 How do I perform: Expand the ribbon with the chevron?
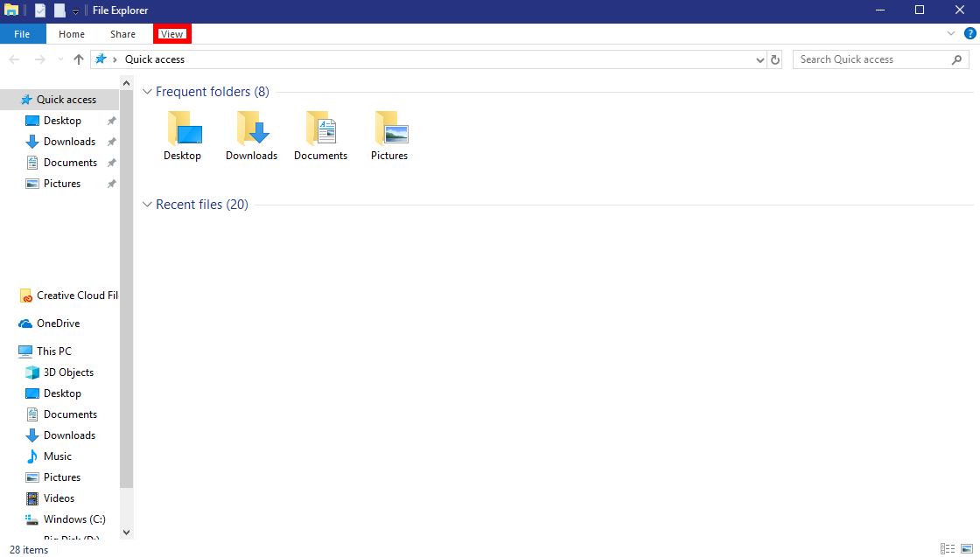point(950,34)
